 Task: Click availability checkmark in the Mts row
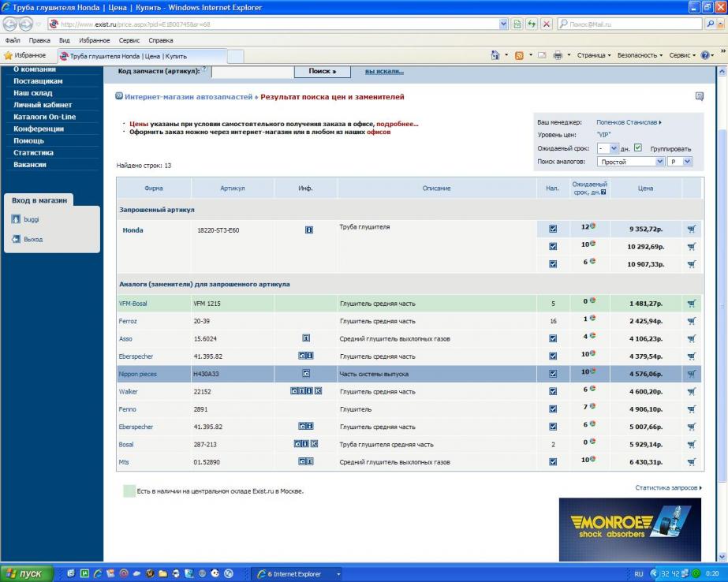(552, 462)
